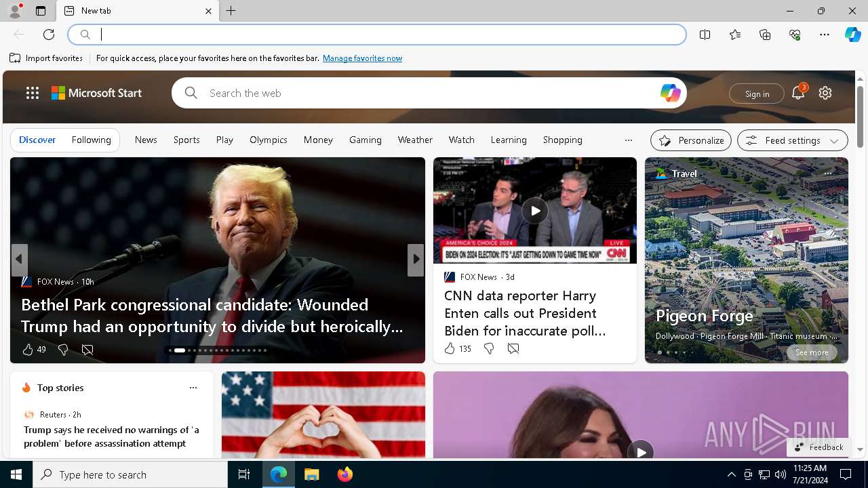
Task: Open Manage favorites now link
Action: [362, 58]
